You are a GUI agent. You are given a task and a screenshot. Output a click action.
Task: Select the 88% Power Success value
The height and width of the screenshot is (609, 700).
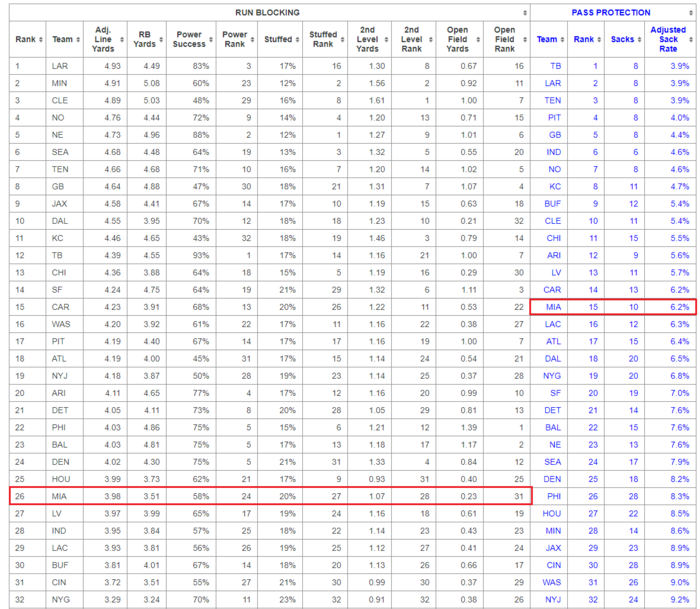(x=201, y=135)
